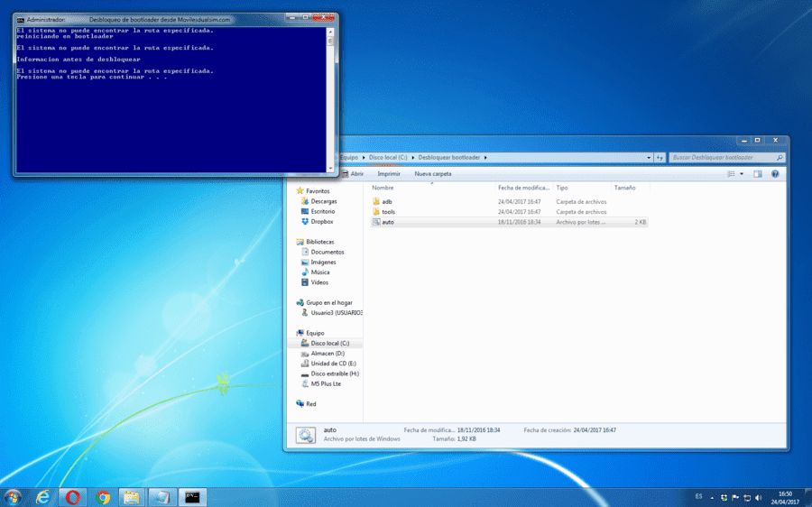Click the Buscar Desbloquear bootloader search field
Image resolution: width=812 pixels, height=507 pixels.
click(x=723, y=158)
